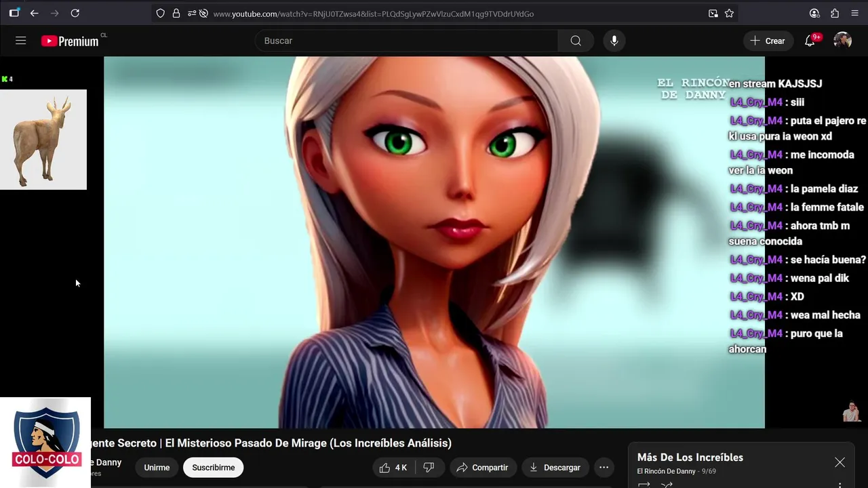This screenshot has height=488, width=868.
Task: Close the Más De Los Increíbles playlist panel
Action: pos(840,462)
